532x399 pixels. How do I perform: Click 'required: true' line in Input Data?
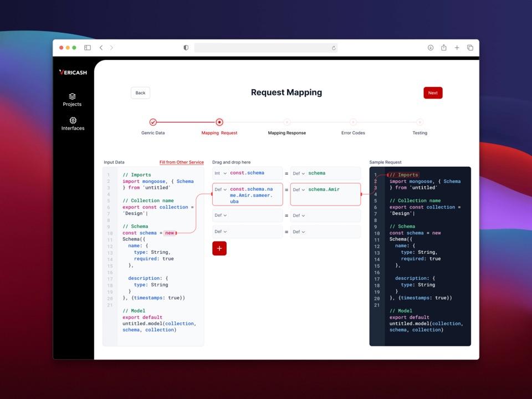pyautogui.click(x=154, y=259)
